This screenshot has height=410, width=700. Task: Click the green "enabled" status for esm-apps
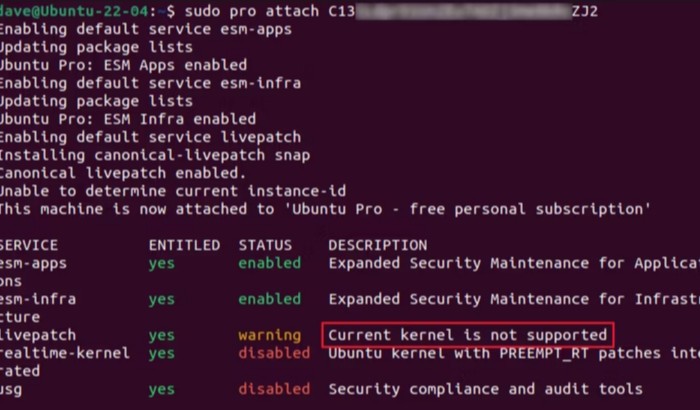pos(269,263)
